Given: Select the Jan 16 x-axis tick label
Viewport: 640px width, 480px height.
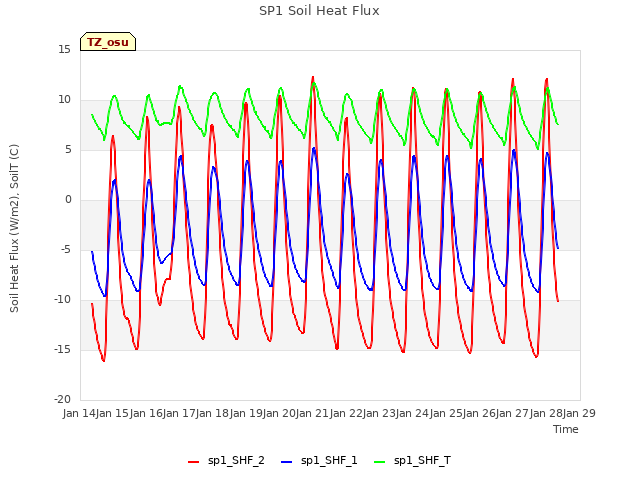Looking at the screenshot, I should pyautogui.click(x=146, y=413).
